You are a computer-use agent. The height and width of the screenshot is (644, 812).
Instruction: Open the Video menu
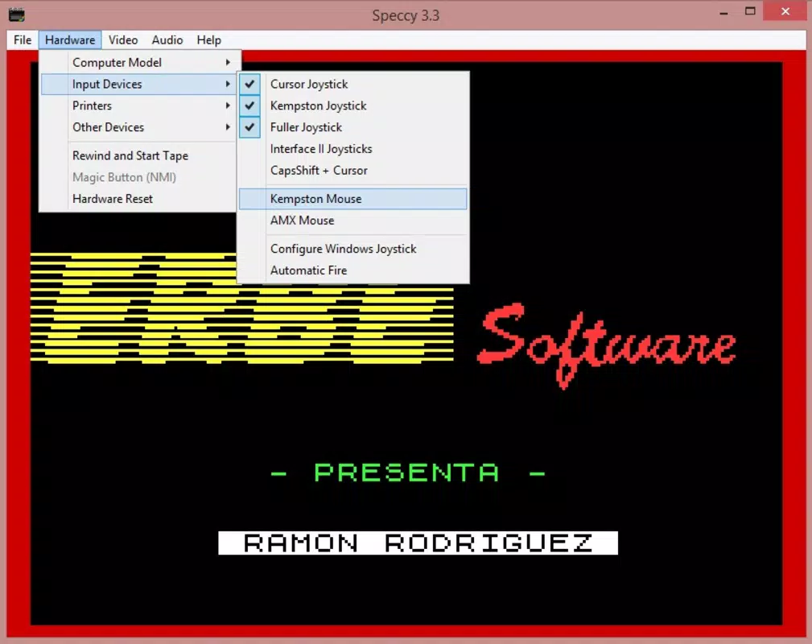(x=123, y=40)
